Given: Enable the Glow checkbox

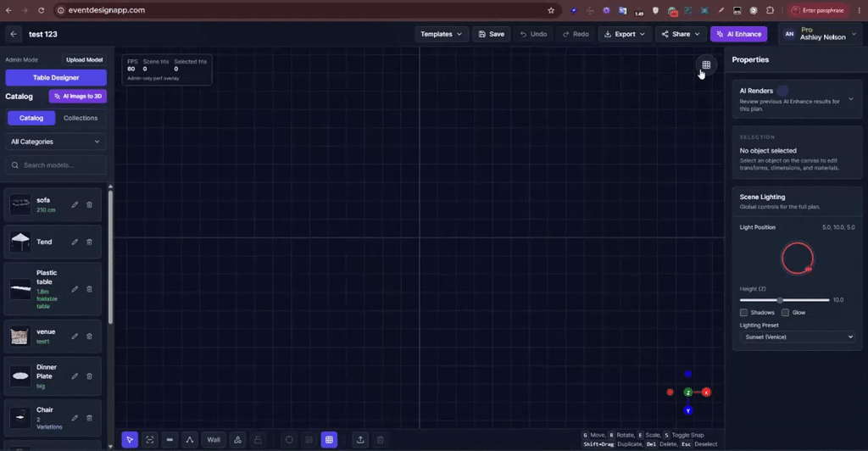Looking at the screenshot, I should tap(785, 313).
